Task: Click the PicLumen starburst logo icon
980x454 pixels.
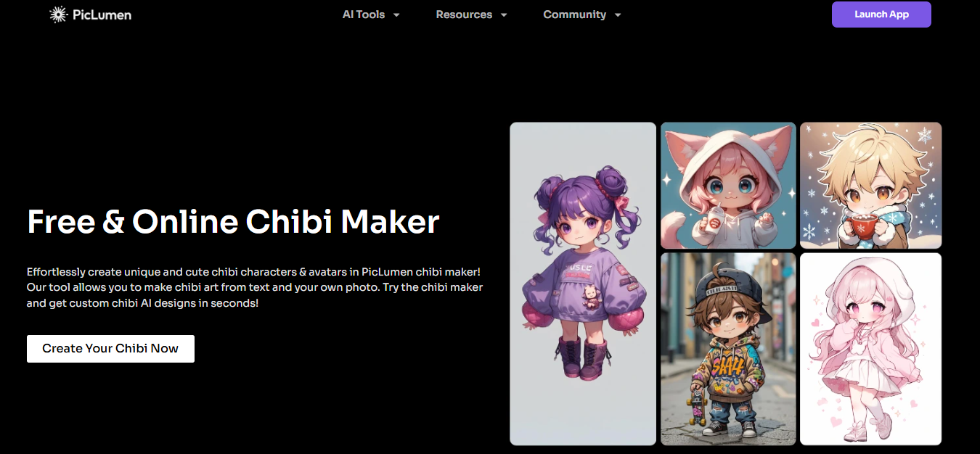Action: click(x=58, y=15)
